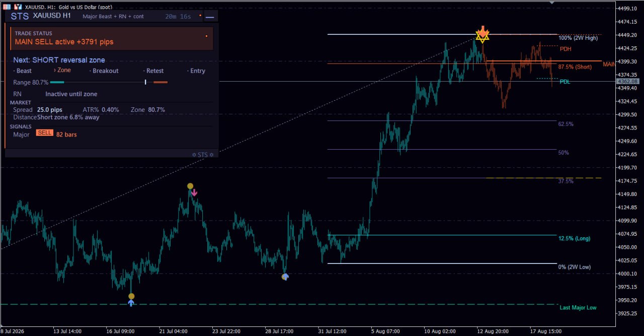The image size is (644, 336).
Task: Click the 5 Aug 07:00 time axis label
Action: [x=385, y=331]
